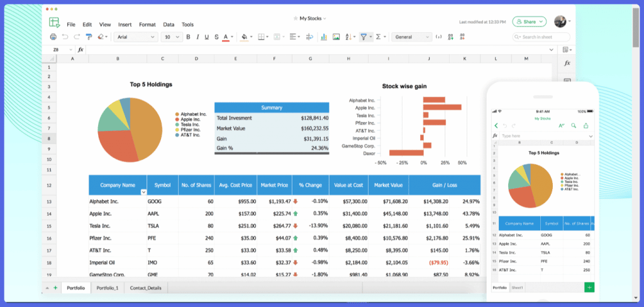
Task: Open the General number format dropdown
Action: pos(411,37)
